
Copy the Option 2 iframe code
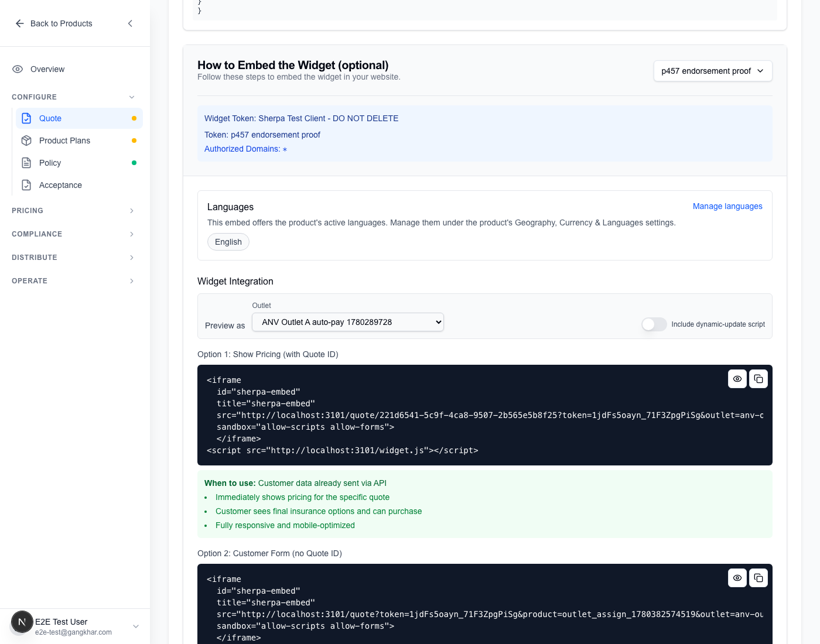point(758,578)
